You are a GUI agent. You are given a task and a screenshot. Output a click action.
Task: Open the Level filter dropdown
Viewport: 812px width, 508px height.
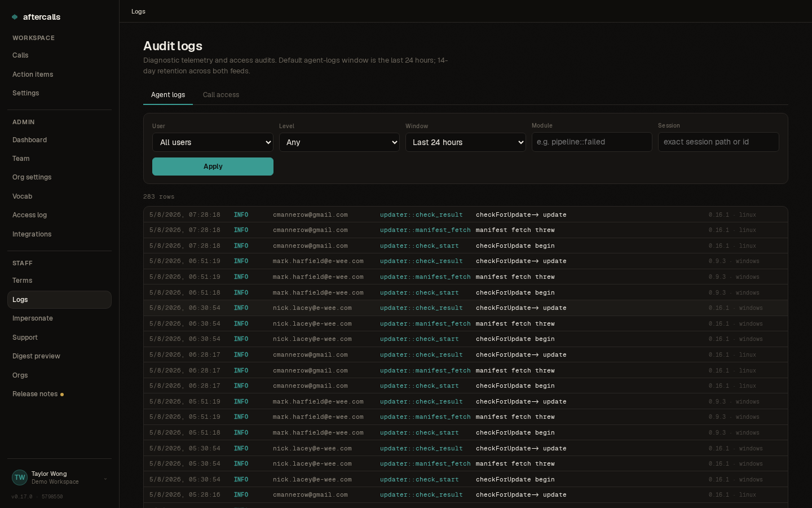(x=339, y=142)
